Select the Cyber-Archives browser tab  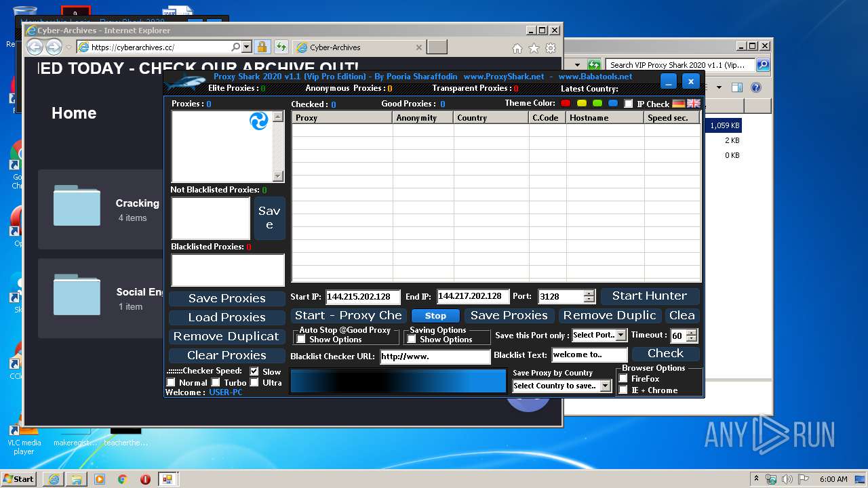(359, 47)
